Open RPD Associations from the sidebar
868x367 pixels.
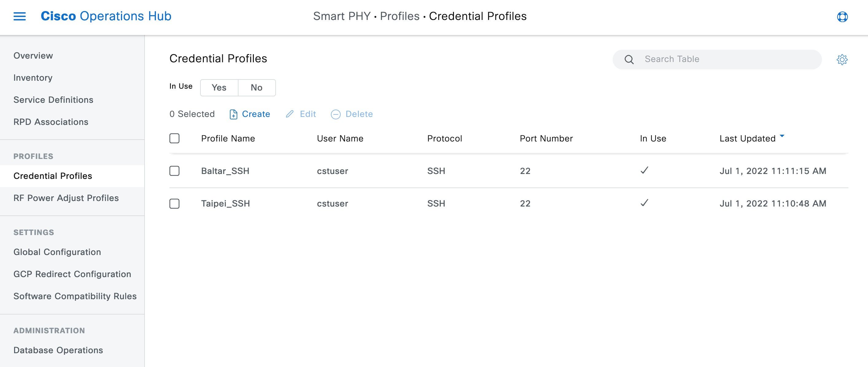tap(51, 122)
